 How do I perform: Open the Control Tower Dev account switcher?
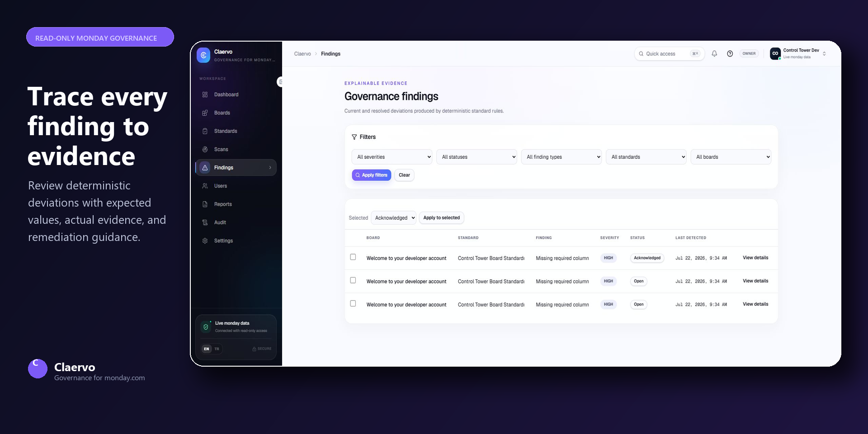tap(798, 53)
